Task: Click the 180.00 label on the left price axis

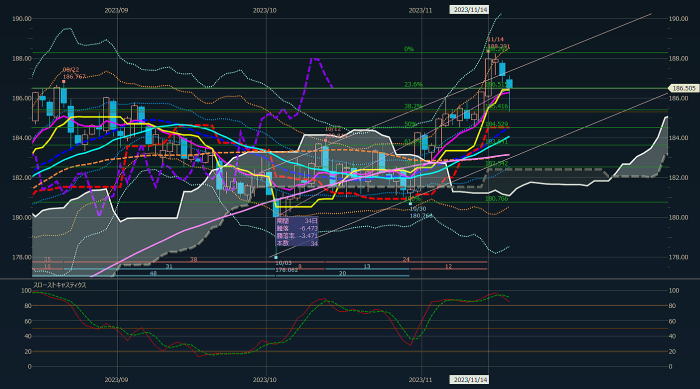Action: (22, 218)
